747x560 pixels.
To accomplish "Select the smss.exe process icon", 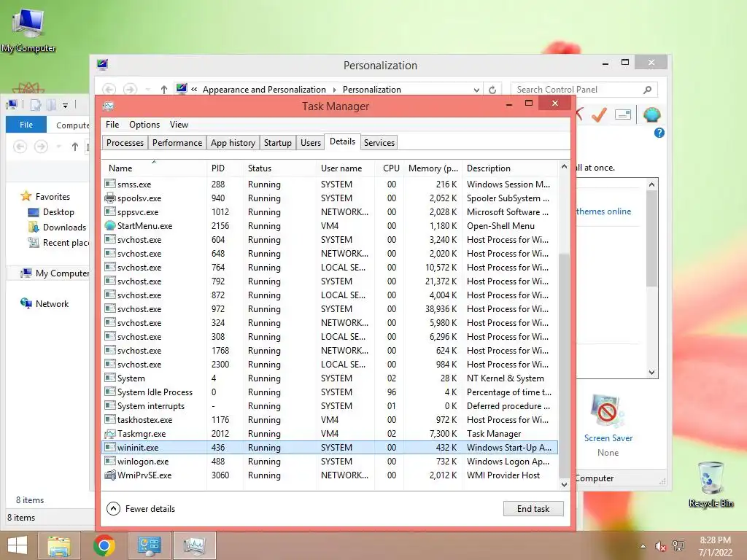I will coord(110,184).
